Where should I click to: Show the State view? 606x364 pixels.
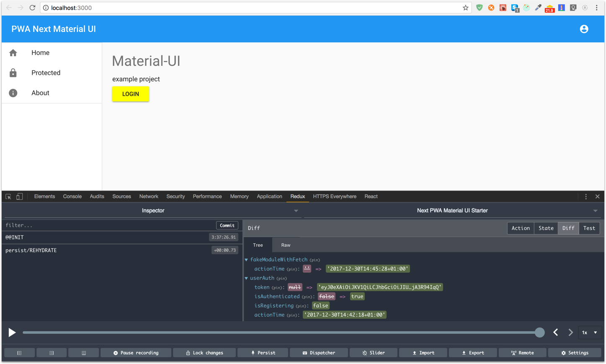coord(546,228)
